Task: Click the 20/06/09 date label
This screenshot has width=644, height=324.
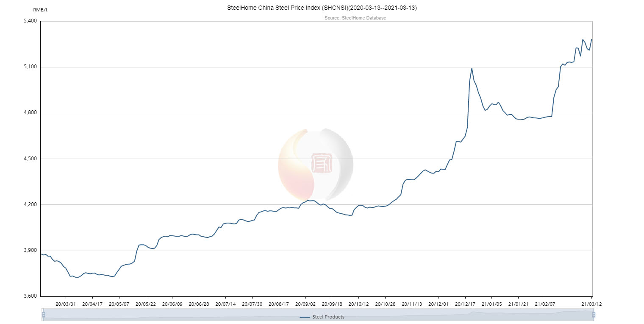Action: [x=172, y=304]
